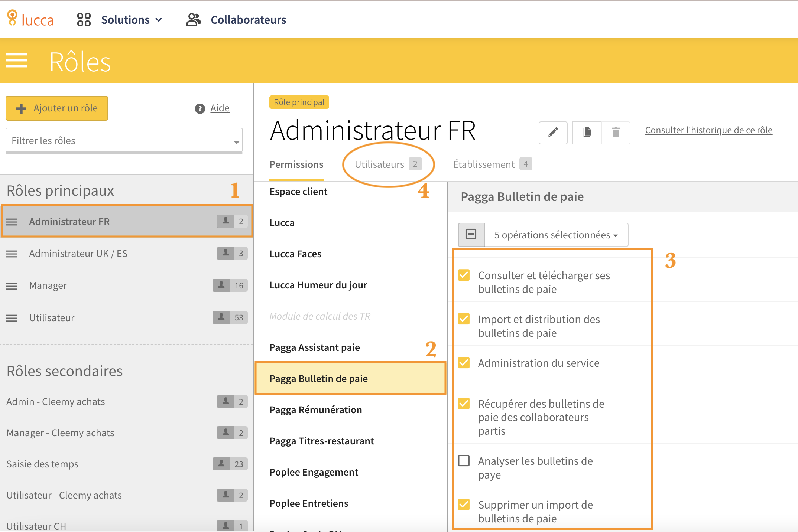Open the Solutions grid icon

(x=84, y=20)
